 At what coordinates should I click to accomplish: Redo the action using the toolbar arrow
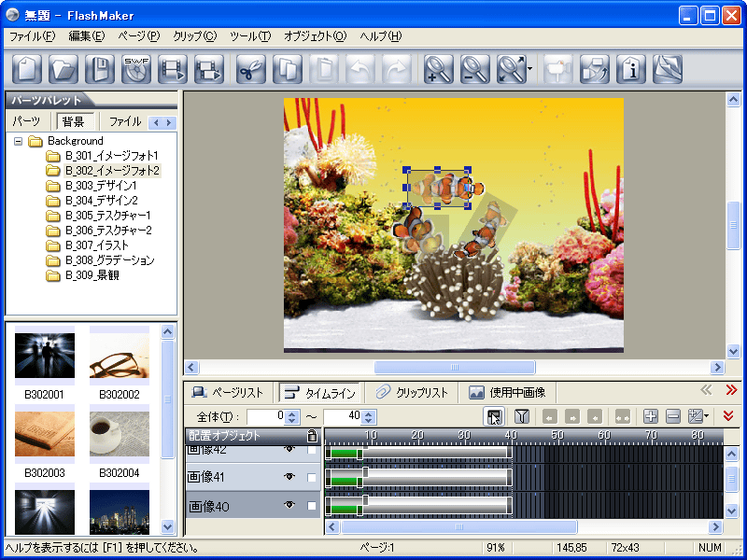click(x=397, y=69)
